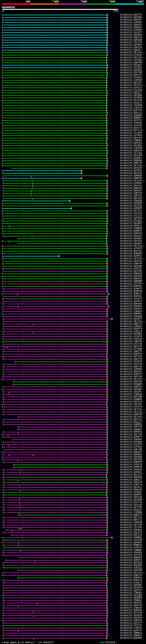The width and height of the screenshot is (146, 644).
Task: Select the query name BB909655
Action: 8,8
